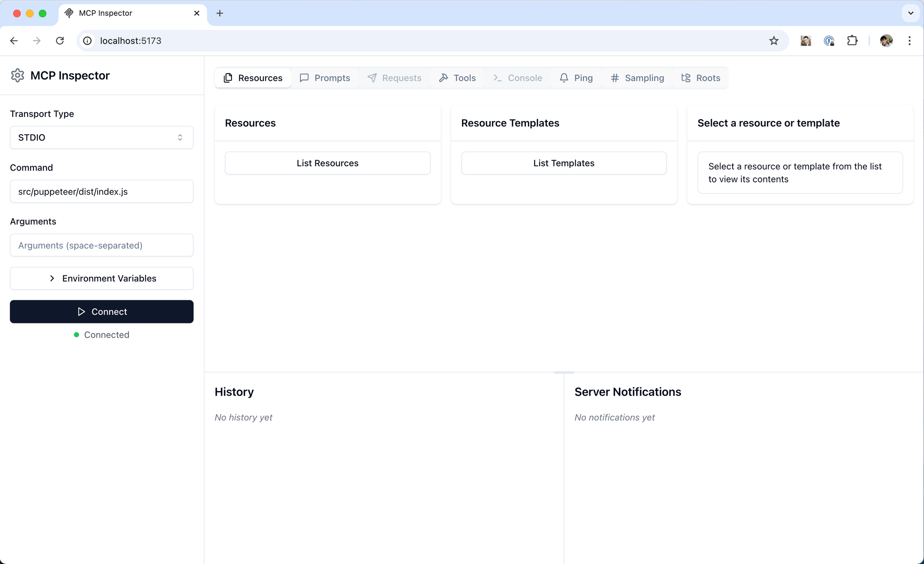Click the MCP Inspector settings gear icon

18,75
